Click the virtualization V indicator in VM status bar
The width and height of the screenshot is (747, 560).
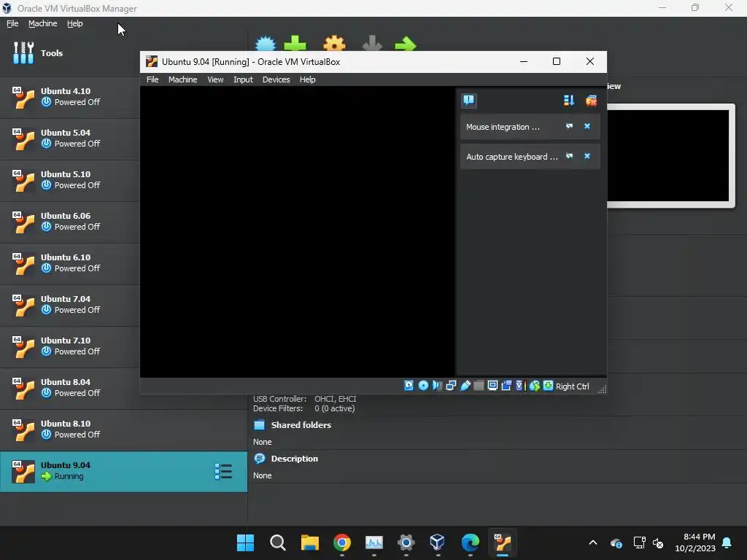[519, 386]
